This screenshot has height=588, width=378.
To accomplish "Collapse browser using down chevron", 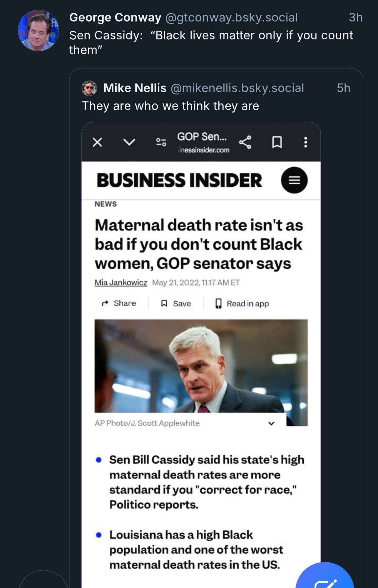I will tap(129, 142).
